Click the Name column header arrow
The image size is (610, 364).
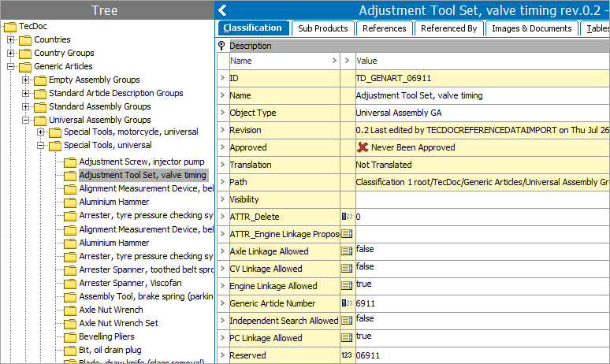coord(334,61)
